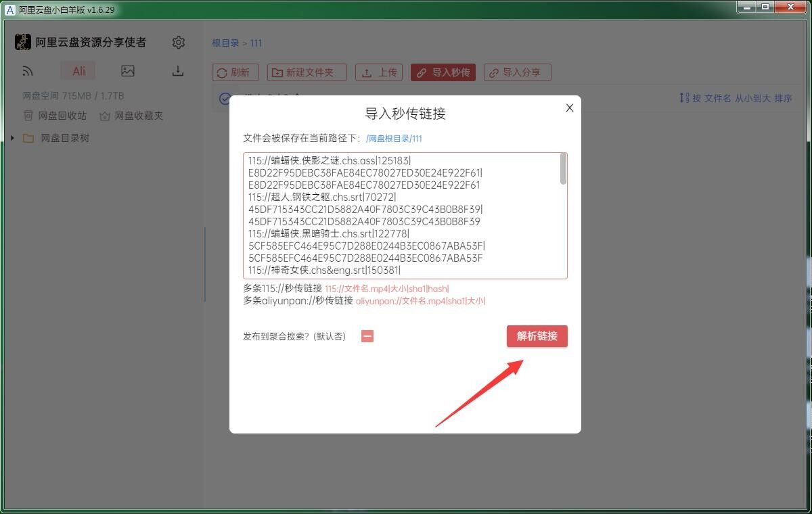The height and width of the screenshot is (514, 812).
Task: Click the 上传 upload button
Action: tap(380, 72)
